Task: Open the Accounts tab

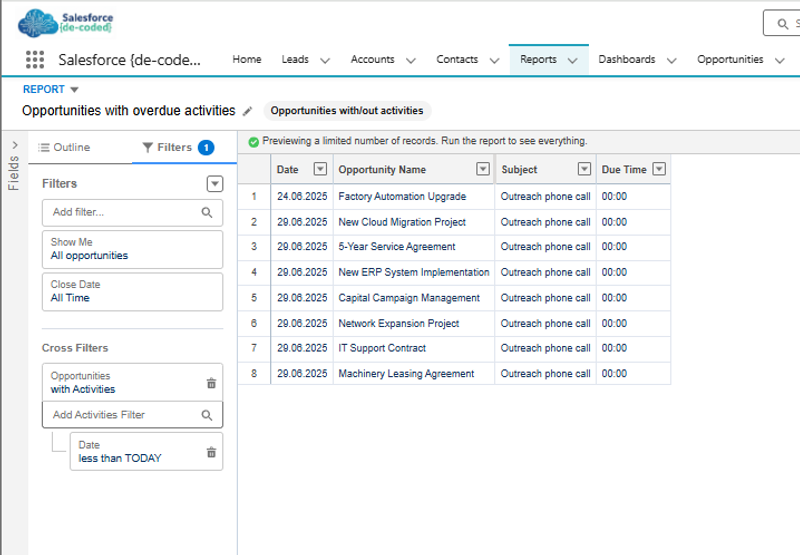Action: [372, 59]
